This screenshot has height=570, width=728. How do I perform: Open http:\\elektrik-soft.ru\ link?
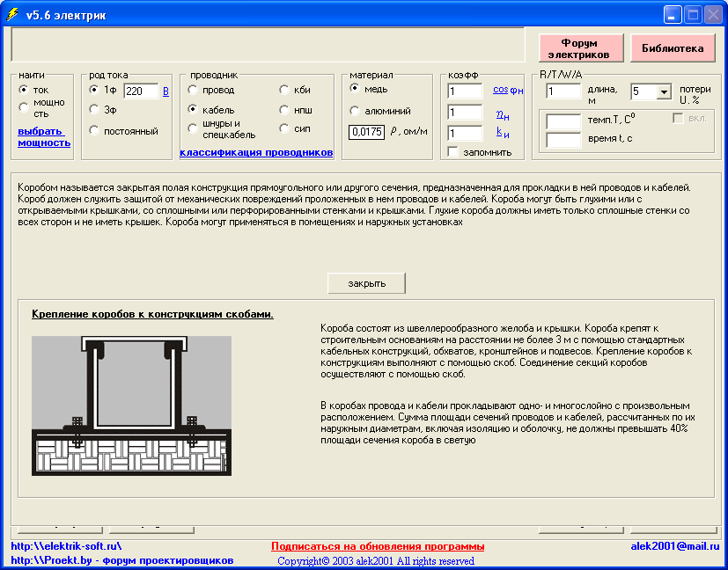tap(66, 546)
